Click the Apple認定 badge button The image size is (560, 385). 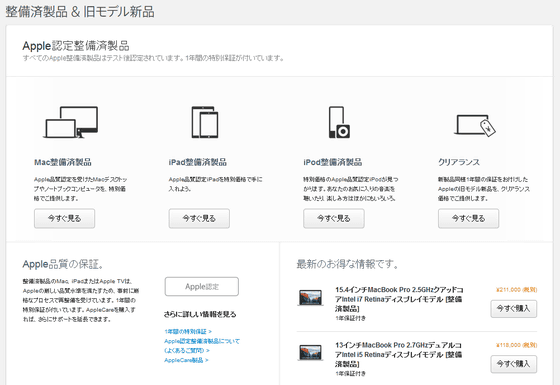201,286
